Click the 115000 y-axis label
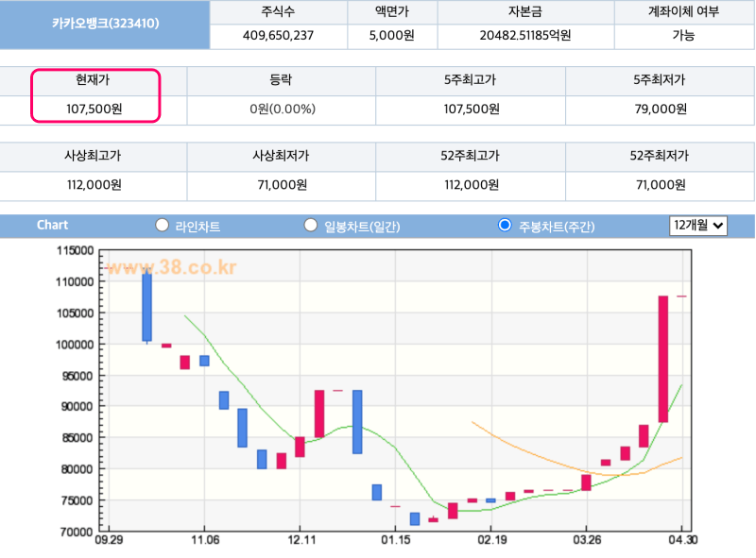 tap(75, 250)
